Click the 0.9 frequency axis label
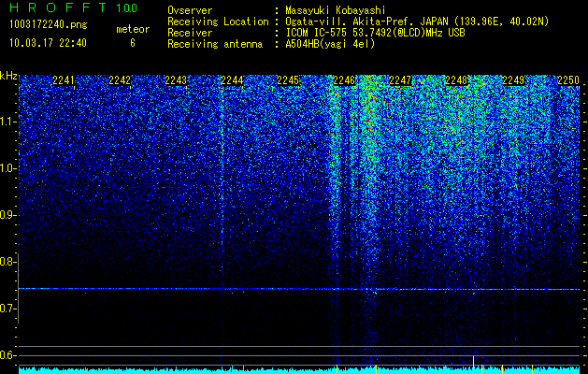The width and height of the screenshot is (588, 374). pos(8,215)
